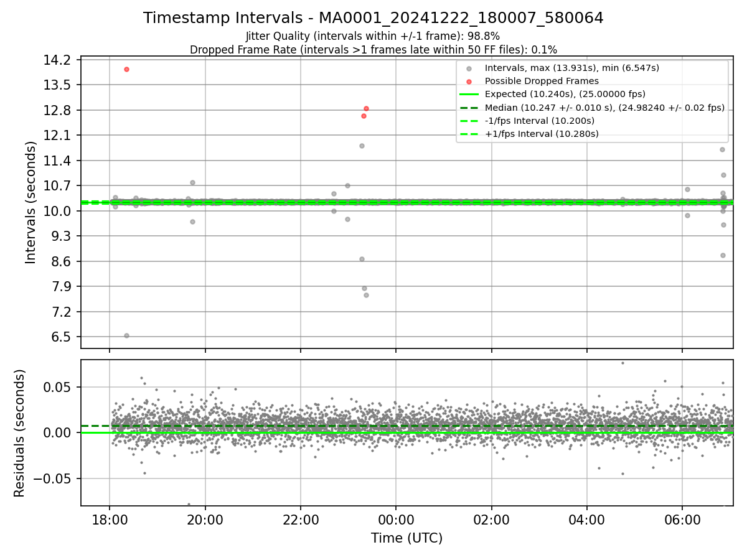Click the 12.8 y-axis tick label
This screenshot has width=747, height=560.
[x=57, y=111]
